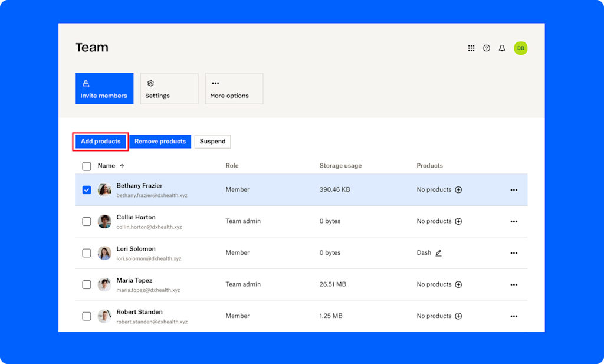Open Lori Solomon's ellipsis menu
The image size is (604, 364).
(x=514, y=252)
